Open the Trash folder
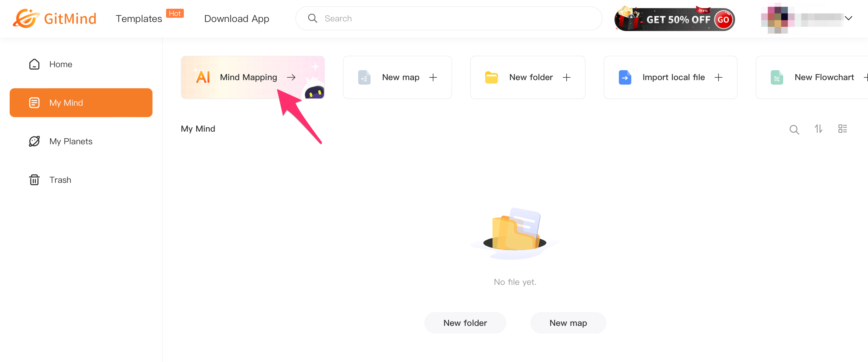The height and width of the screenshot is (362, 868). (x=60, y=180)
